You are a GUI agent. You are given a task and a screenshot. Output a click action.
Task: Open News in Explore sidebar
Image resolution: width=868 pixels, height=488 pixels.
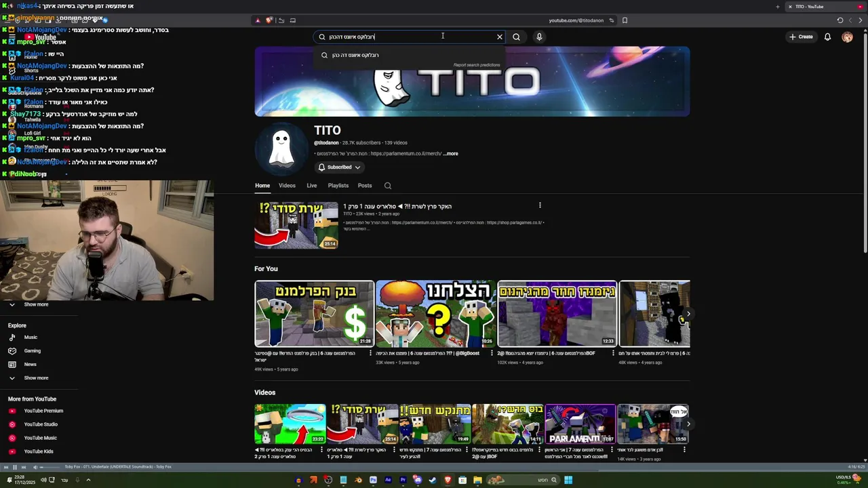point(30,365)
